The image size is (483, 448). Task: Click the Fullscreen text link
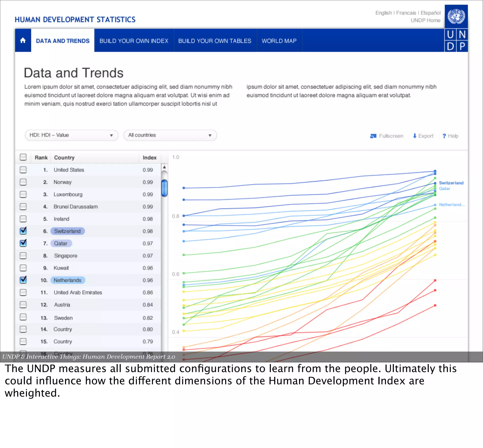point(391,136)
